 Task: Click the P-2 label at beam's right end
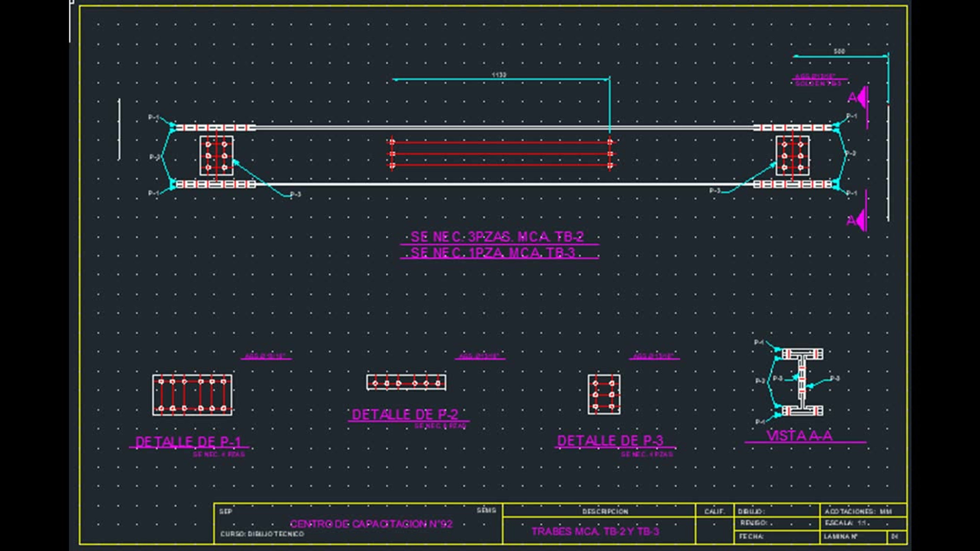point(850,153)
